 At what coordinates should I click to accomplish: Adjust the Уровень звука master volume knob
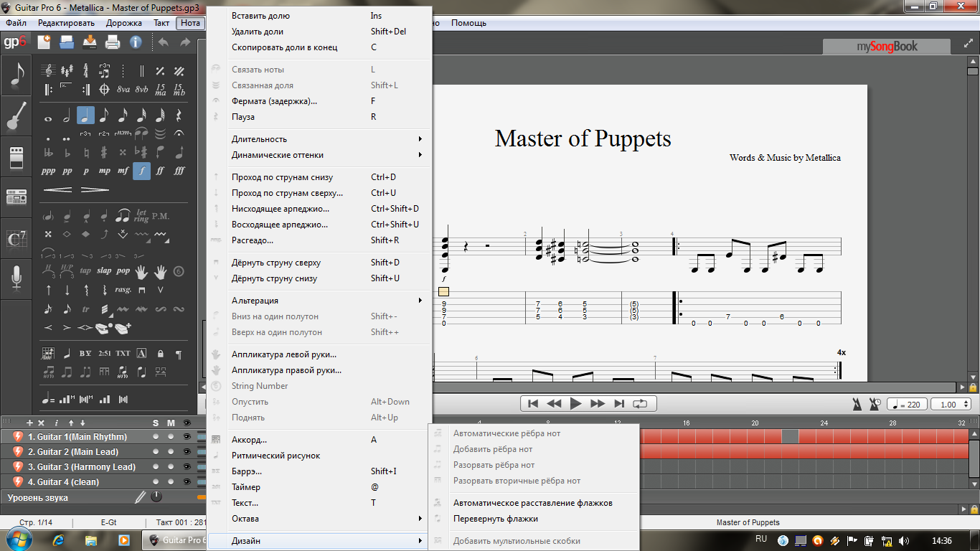156,496
